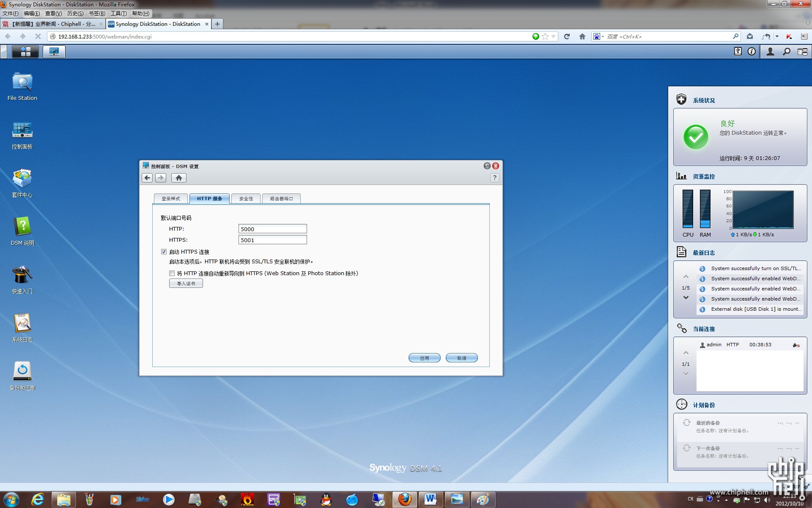This screenshot has width=812, height=508.
Task: Click Windows Start button
Action: [11, 500]
